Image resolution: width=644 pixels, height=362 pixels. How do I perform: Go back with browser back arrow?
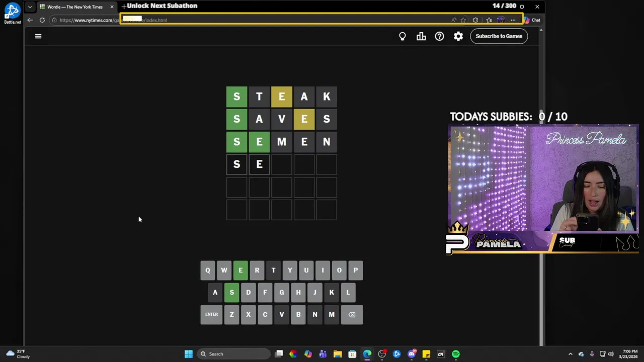(30, 20)
